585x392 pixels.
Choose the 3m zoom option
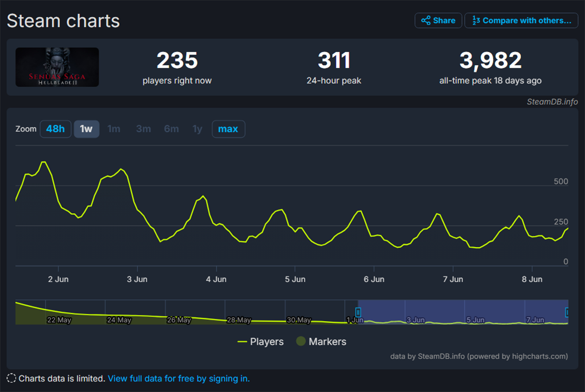click(143, 129)
